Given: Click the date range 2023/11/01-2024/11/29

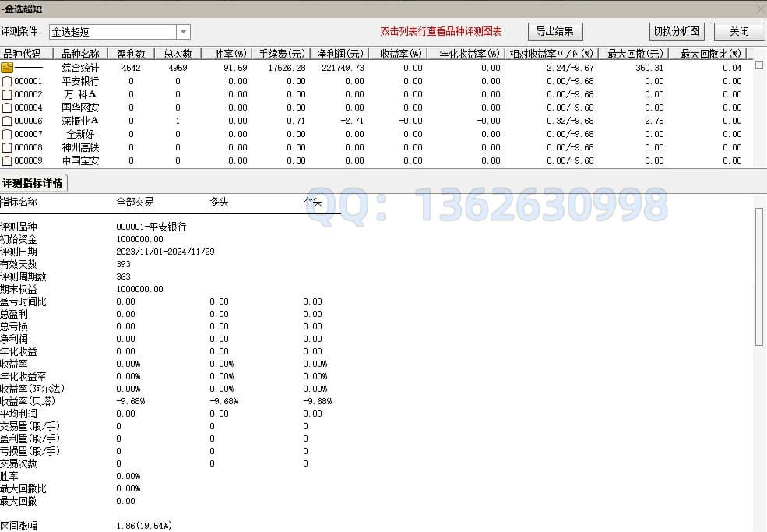Looking at the screenshot, I should [165, 252].
